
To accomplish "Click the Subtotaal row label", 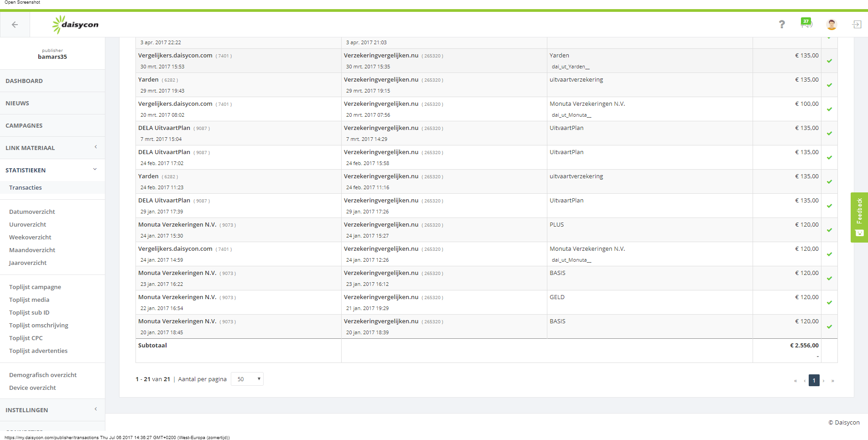I will (x=152, y=346).
